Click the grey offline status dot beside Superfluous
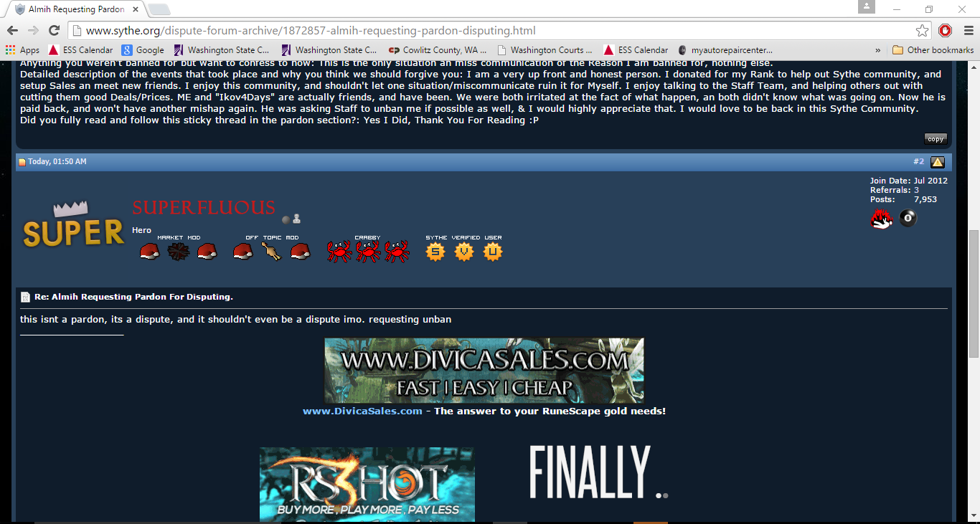Image resolution: width=980 pixels, height=524 pixels. point(286,220)
